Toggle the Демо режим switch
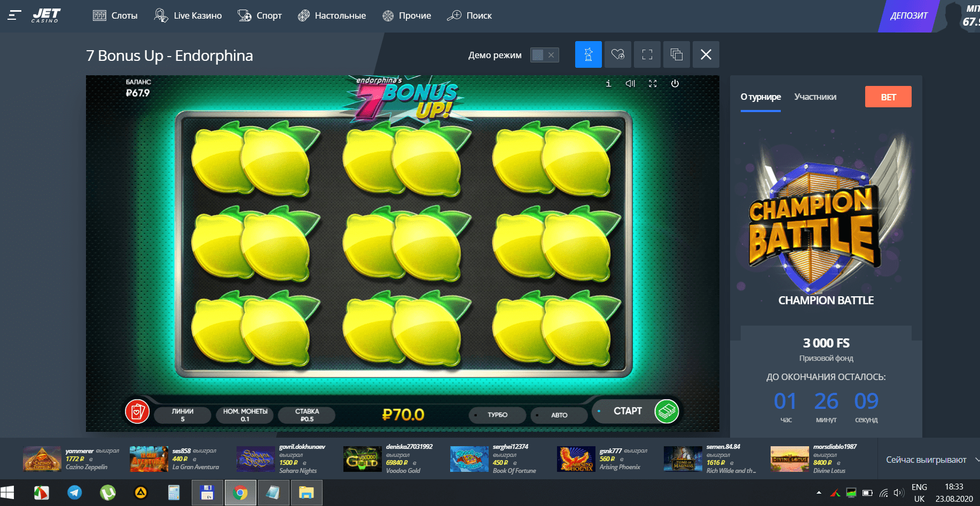980x506 pixels. coord(544,55)
